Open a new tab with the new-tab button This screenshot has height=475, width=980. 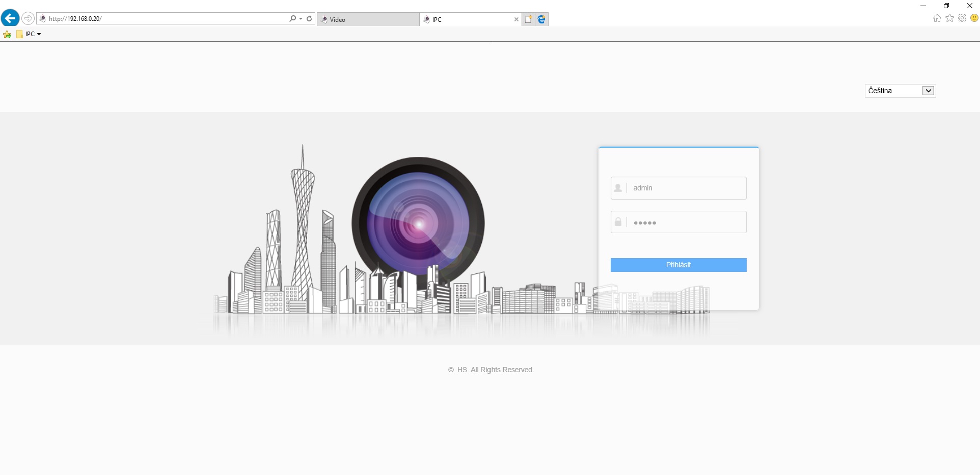pyautogui.click(x=529, y=19)
